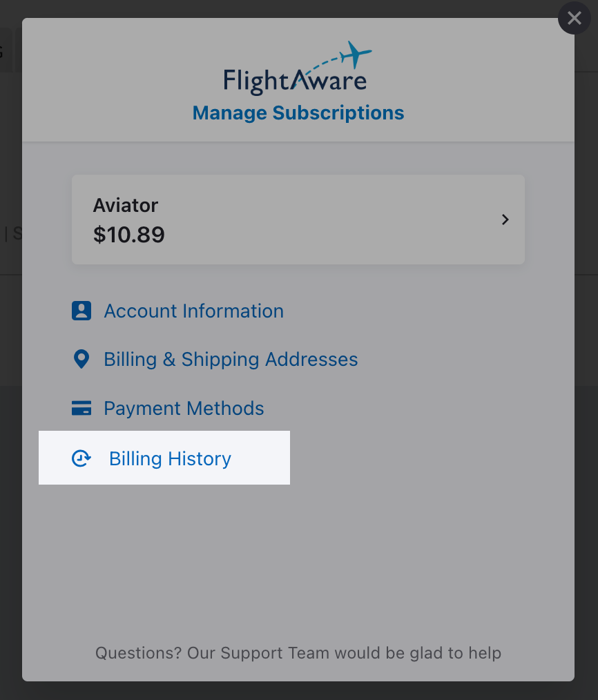Click the Support Team help text

[x=298, y=652]
